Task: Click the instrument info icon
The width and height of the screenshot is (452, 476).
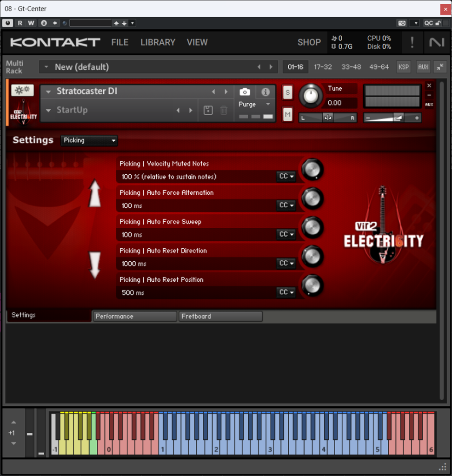Action: 266,92
